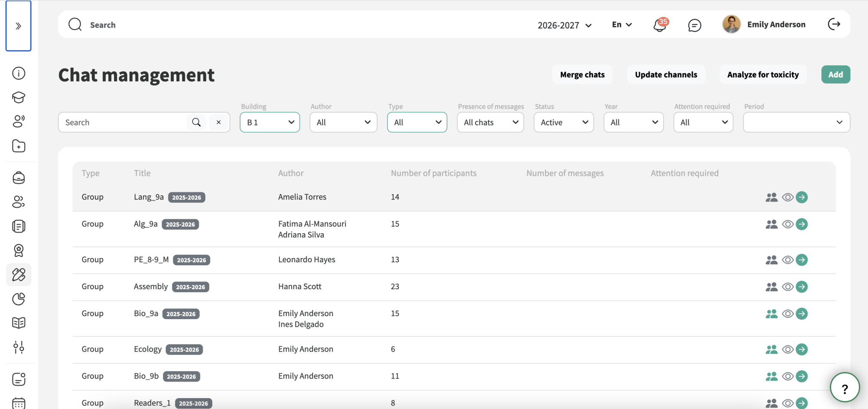Open the open-book sidebar icon
Image resolution: width=868 pixels, height=409 pixels.
click(19, 323)
